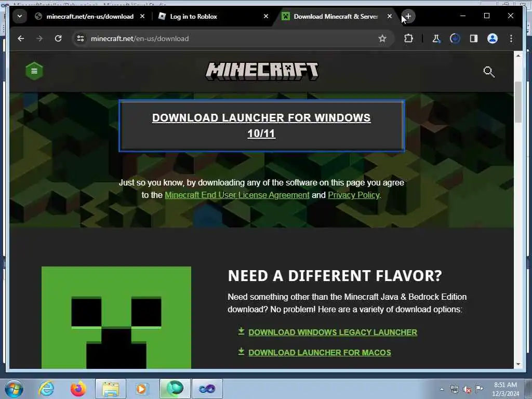The image size is (532, 399).
Task: Open the Windows Start button
Action: pyautogui.click(x=14, y=389)
